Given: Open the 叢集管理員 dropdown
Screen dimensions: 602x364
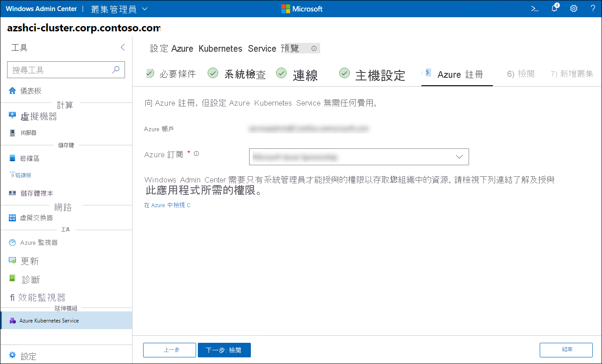Looking at the screenshot, I should [x=119, y=8].
